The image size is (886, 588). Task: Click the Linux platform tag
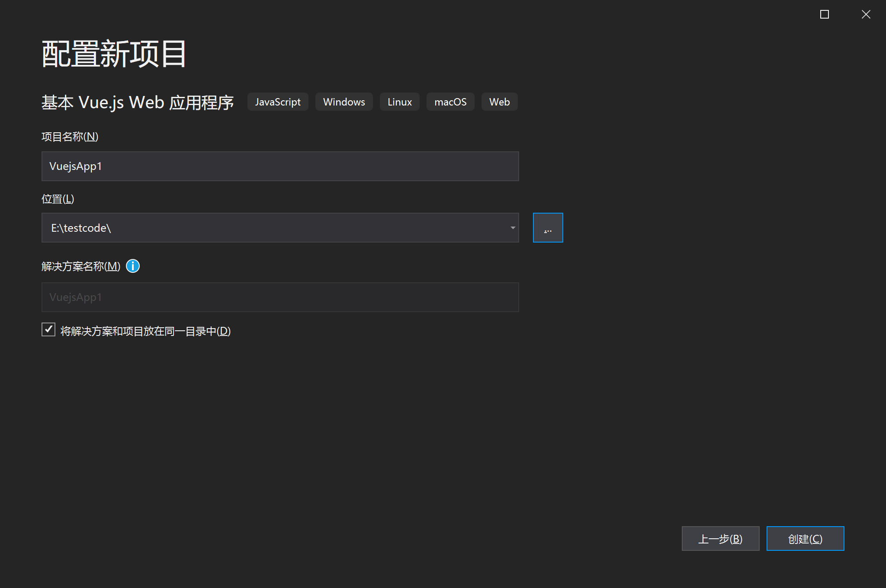click(x=399, y=102)
